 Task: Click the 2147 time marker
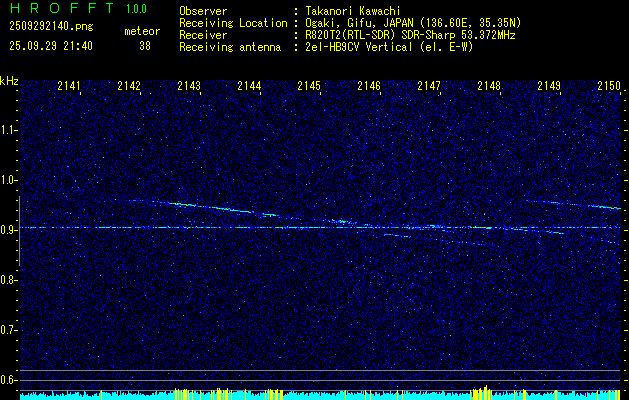click(x=429, y=86)
